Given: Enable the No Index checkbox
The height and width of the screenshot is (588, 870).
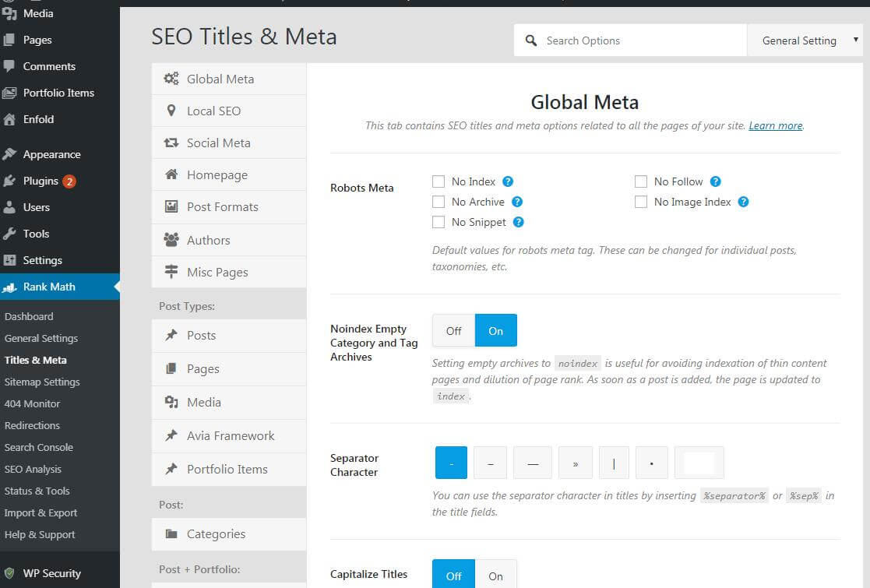Looking at the screenshot, I should tap(439, 181).
